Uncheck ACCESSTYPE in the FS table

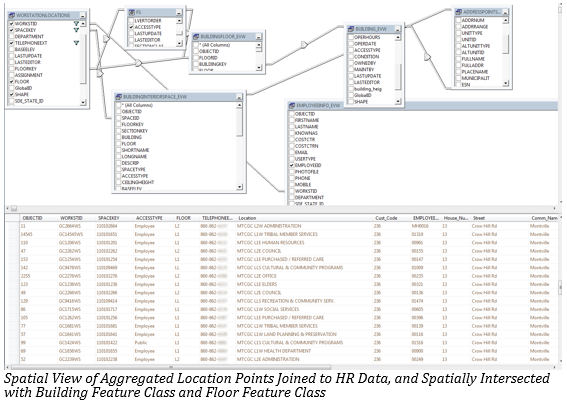[131, 27]
